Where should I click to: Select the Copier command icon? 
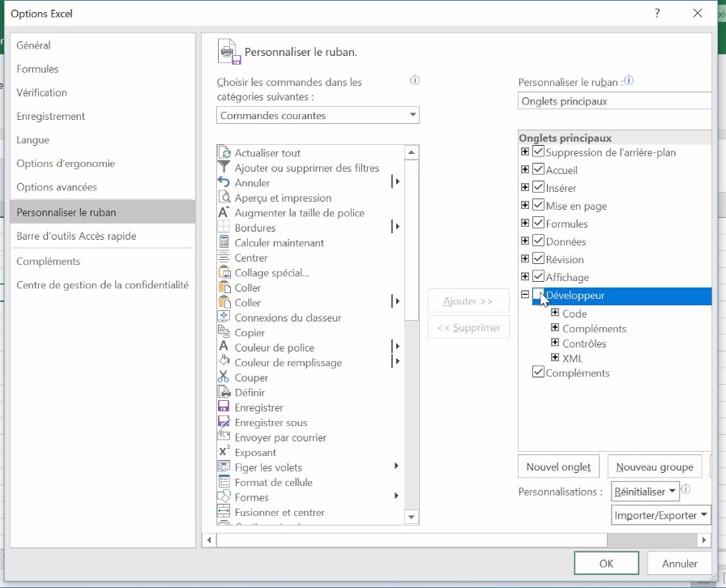[x=224, y=332]
